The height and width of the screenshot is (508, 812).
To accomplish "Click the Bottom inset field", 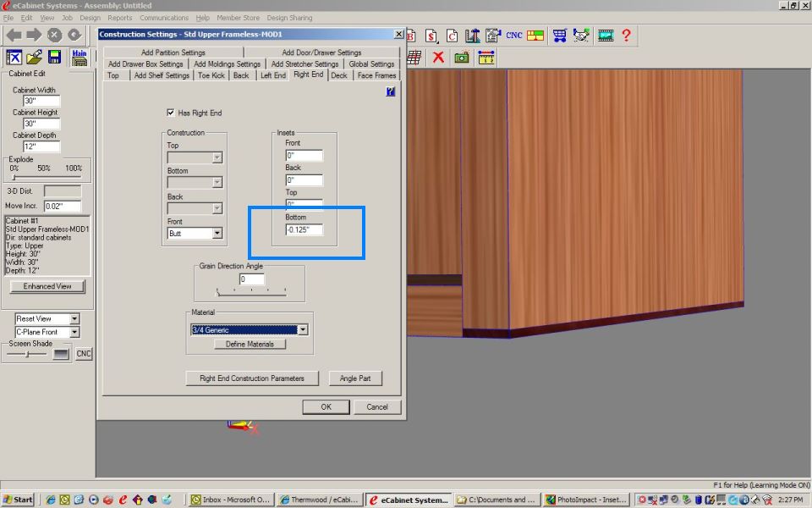I will point(304,230).
